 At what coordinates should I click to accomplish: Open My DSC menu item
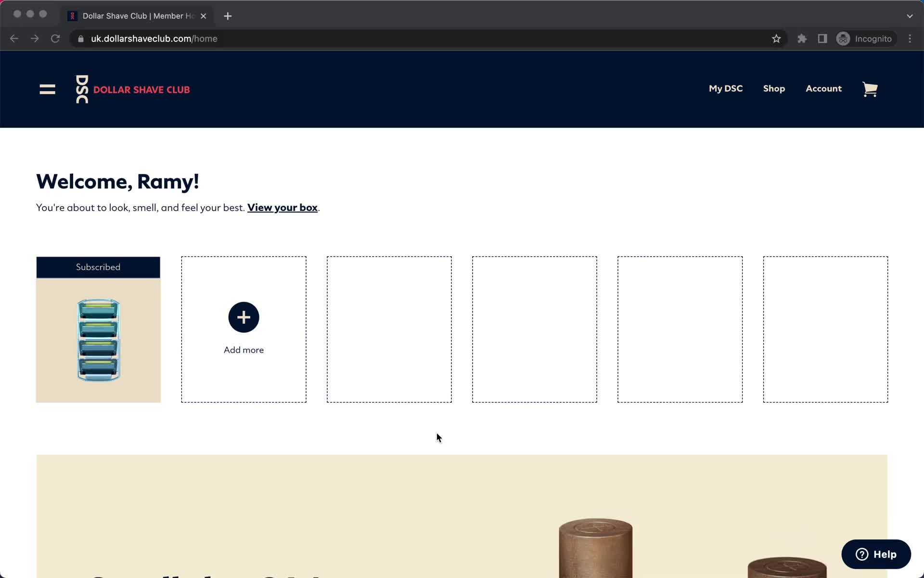(725, 89)
